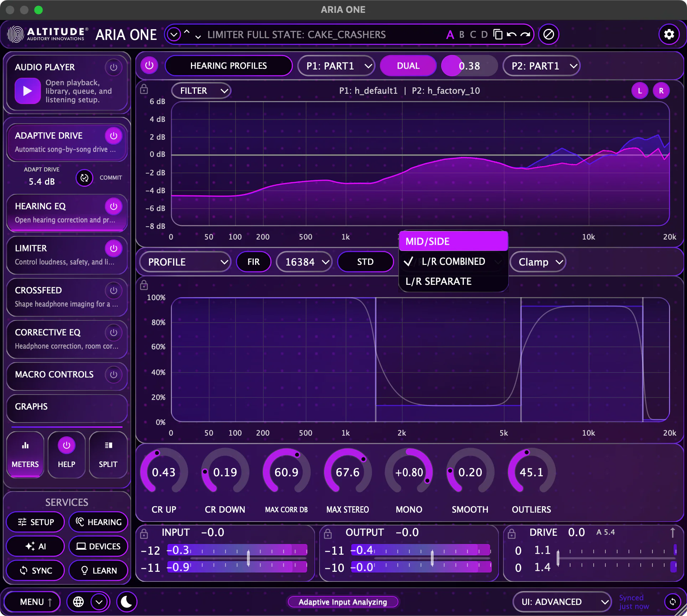This screenshot has height=616, width=687.
Task: Click the bypass circle-slash icon
Action: [549, 35]
